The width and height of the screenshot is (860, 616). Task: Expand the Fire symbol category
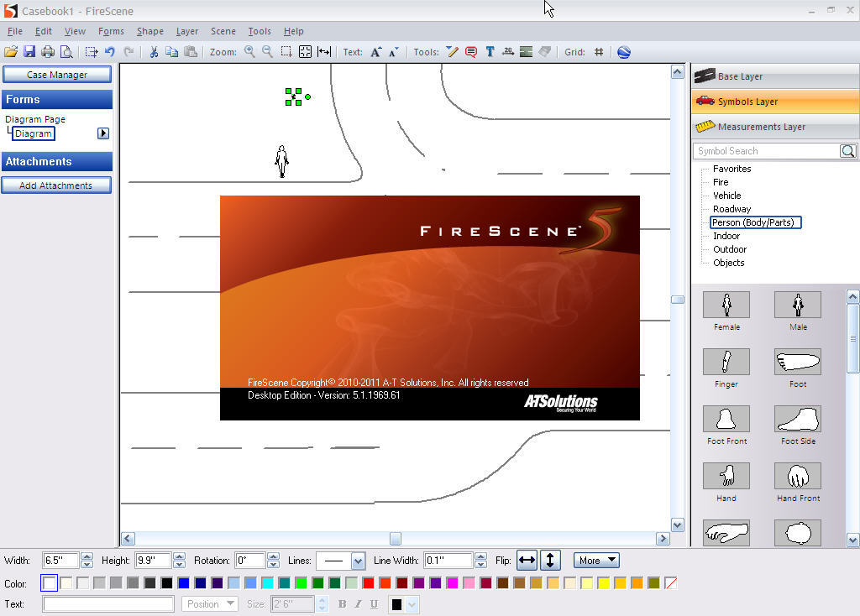point(721,182)
